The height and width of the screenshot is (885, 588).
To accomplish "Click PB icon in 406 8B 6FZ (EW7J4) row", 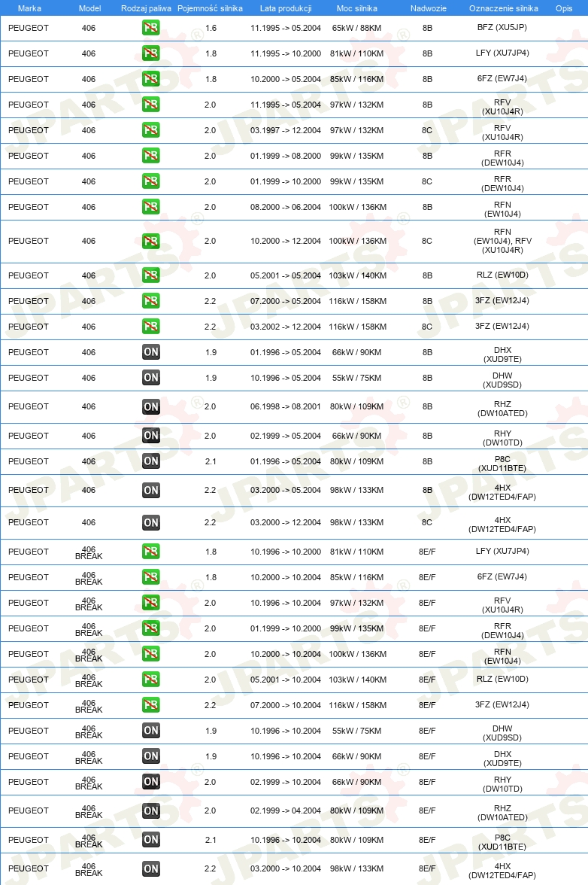I will 150,79.
